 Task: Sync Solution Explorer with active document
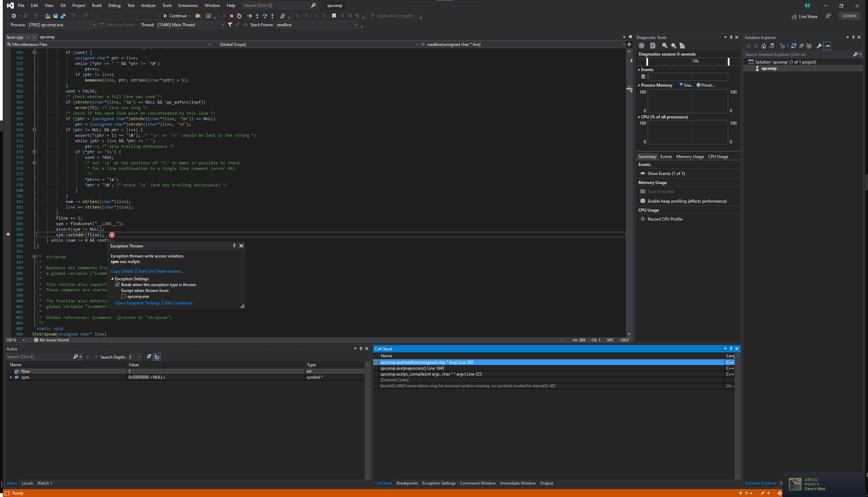coord(794,46)
